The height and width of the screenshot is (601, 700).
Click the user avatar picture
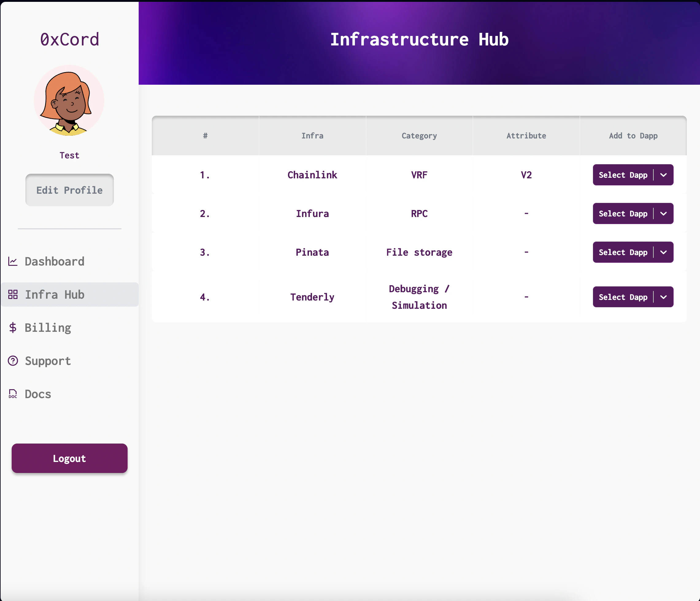(69, 101)
